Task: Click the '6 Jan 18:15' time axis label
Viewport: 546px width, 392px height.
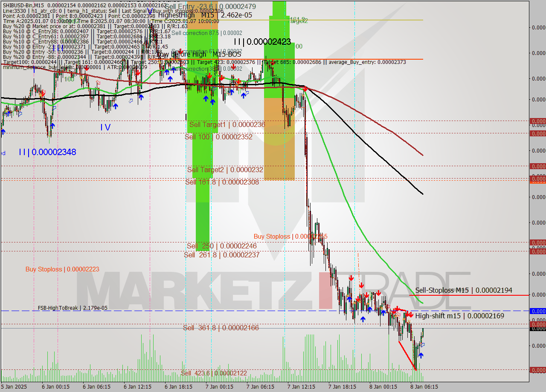Action: pos(179,387)
